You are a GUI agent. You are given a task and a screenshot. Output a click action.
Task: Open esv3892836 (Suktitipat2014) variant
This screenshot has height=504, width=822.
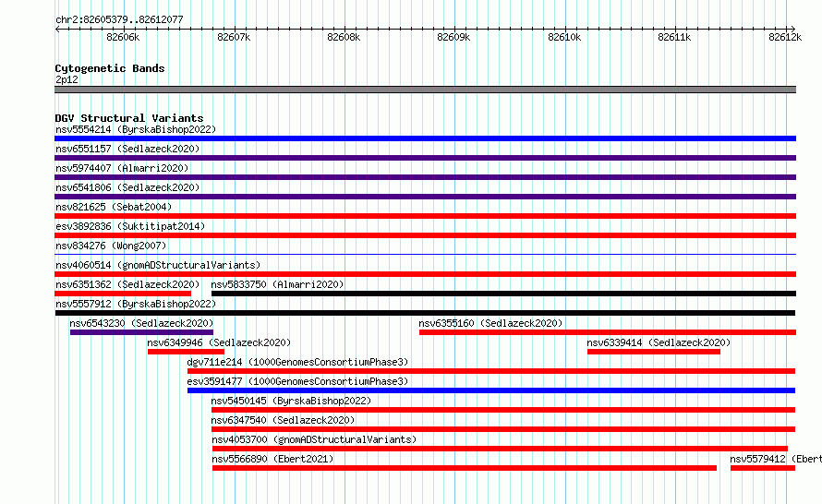pos(130,226)
